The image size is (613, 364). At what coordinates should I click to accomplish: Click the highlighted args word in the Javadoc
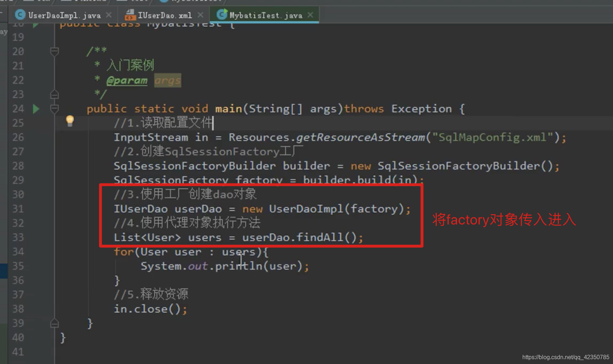168,81
